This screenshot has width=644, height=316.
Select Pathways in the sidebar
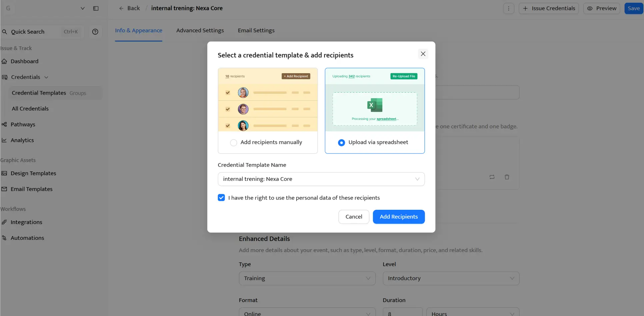pyautogui.click(x=23, y=124)
